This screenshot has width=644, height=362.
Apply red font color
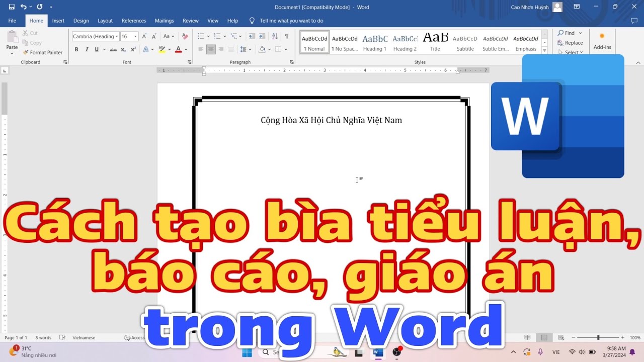click(x=178, y=49)
